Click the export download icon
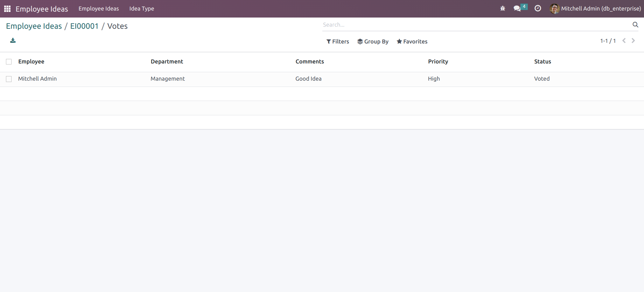Screen dimensions: 644x292 coord(13,41)
